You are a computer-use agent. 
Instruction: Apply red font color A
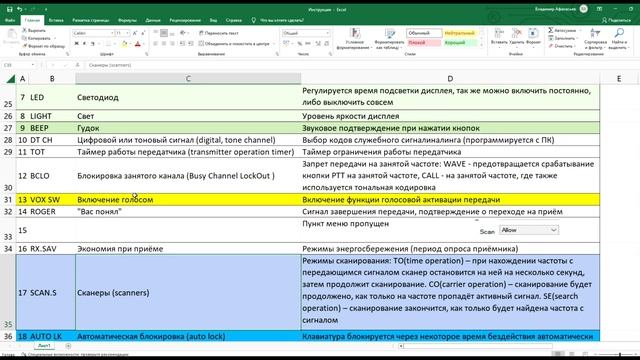(138, 44)
